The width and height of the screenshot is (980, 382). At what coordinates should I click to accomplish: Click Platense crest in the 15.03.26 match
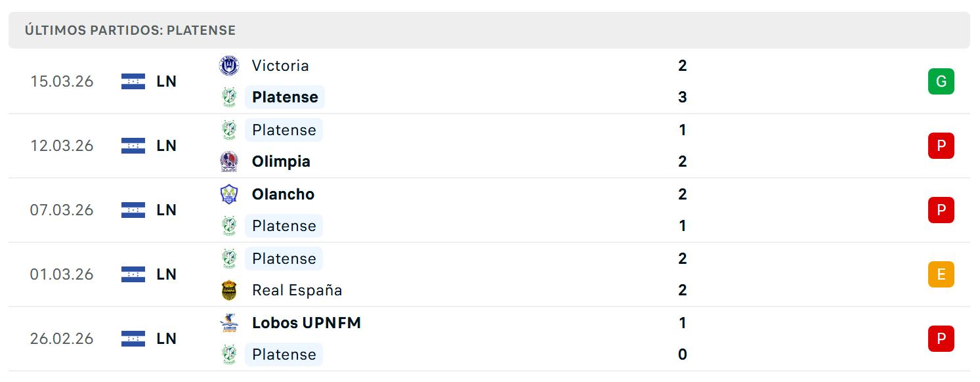point(229,97)
